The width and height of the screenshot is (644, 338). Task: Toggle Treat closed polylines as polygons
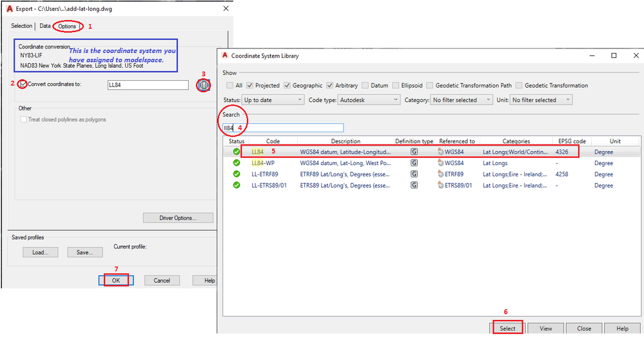[23, 119]
